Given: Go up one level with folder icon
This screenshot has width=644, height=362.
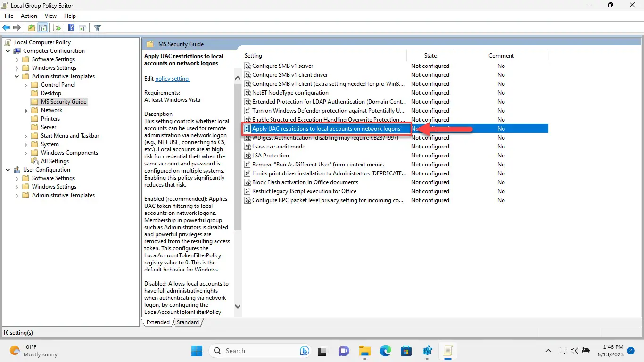Looking at the screenshot, I should tap(31, 28).
